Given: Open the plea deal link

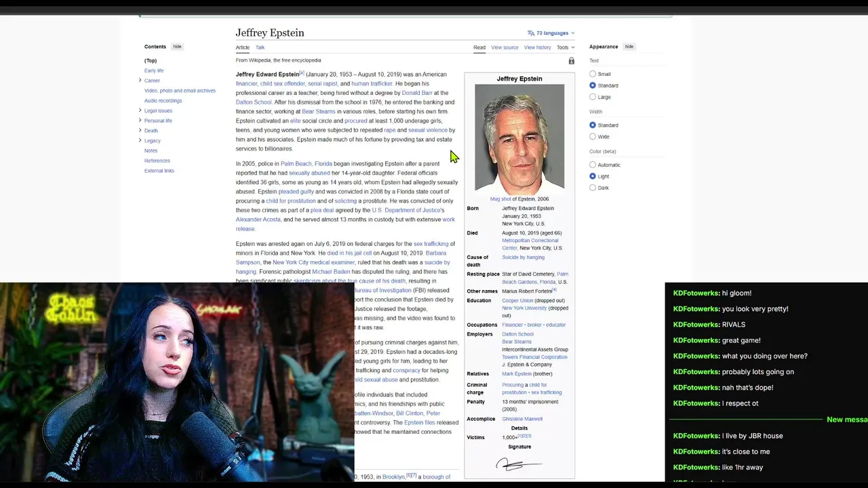Looking at the screenshot, I should point(322,210).
